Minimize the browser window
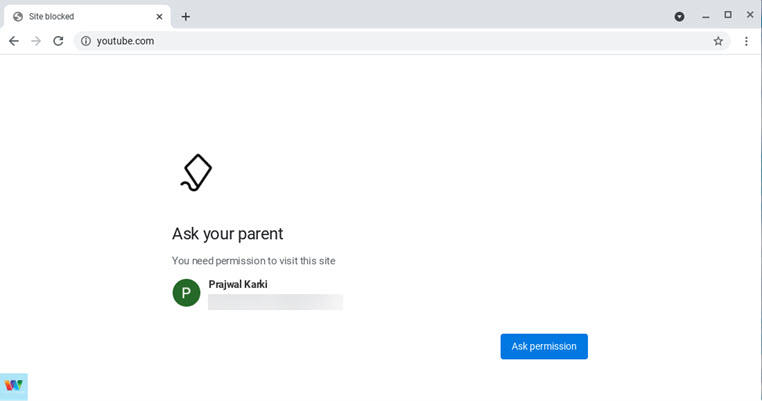The width and height of the screenshot is (762, 401). 706,17
